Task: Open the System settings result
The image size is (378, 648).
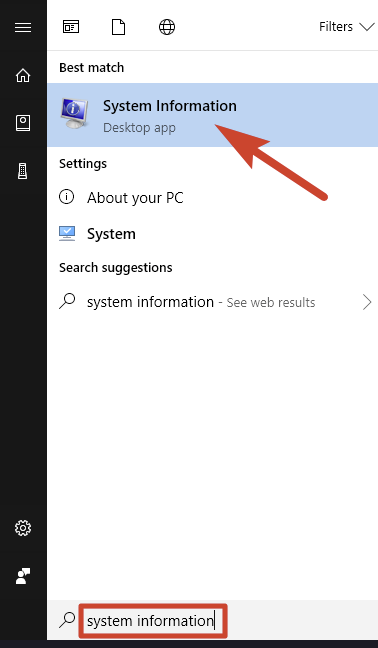Action: click(212, 234)
